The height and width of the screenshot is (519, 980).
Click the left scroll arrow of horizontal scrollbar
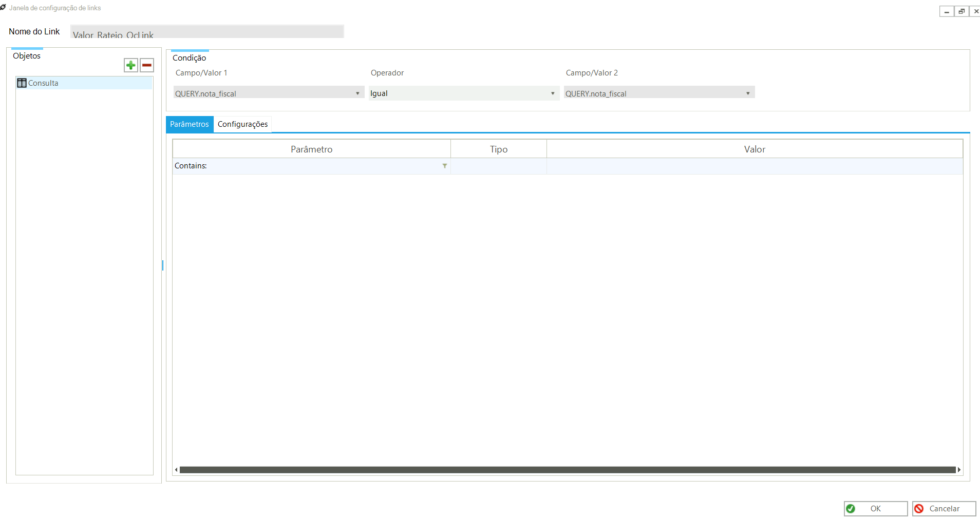click(x=176, y=470)
